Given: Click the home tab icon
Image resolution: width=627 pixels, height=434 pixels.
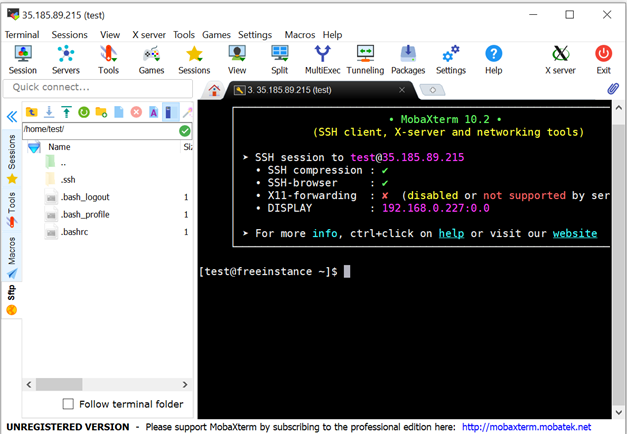Looking at the screenshot, I should coord(214,90).
